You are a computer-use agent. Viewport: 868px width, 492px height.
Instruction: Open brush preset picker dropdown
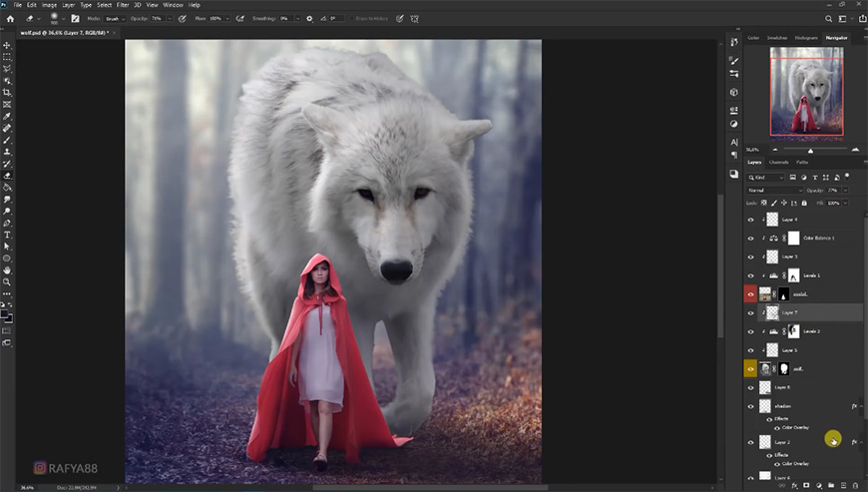point(64,19)
